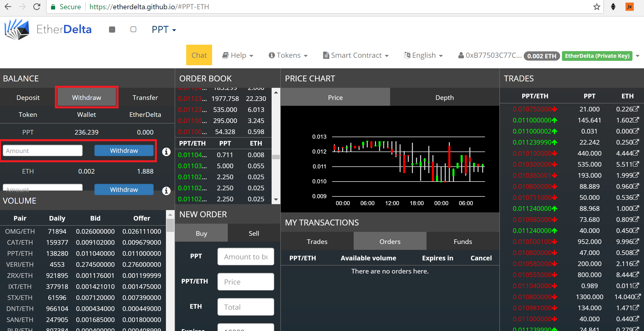
Task: Select Buy tab in New Order
Action: pos(201,233)
